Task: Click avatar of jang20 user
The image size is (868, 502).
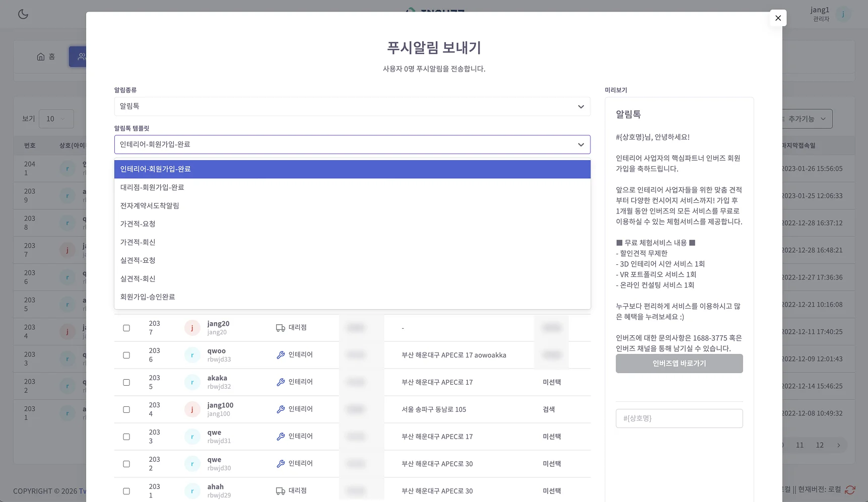Action: 192,328
